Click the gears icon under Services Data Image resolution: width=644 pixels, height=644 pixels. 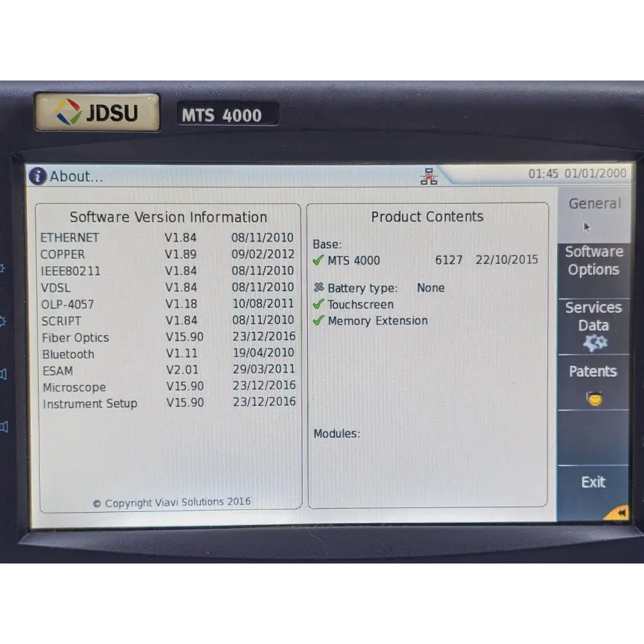594,343
